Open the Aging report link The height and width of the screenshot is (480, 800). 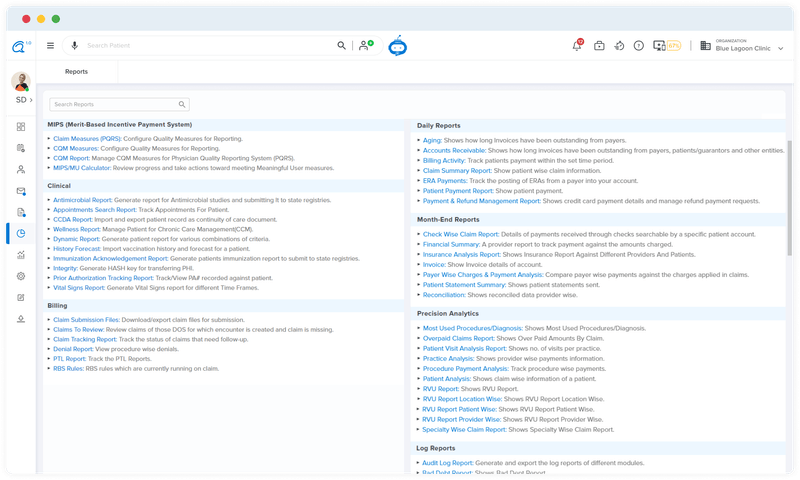tap(433, 140)
